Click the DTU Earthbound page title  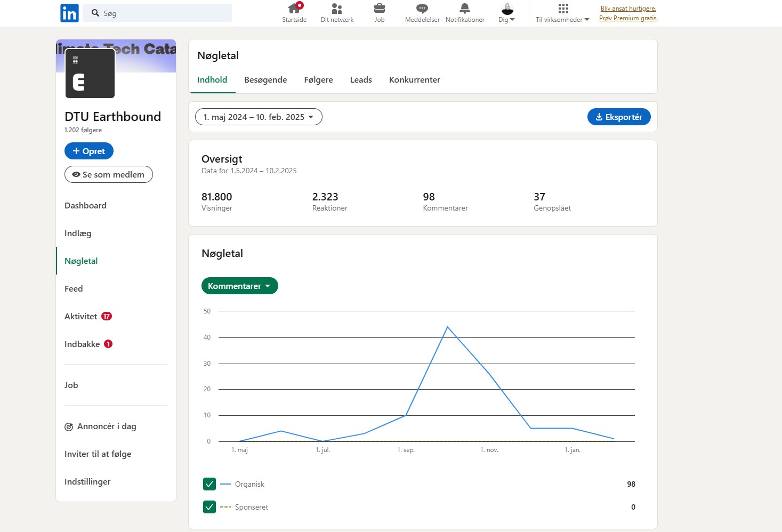pos(112,117)
